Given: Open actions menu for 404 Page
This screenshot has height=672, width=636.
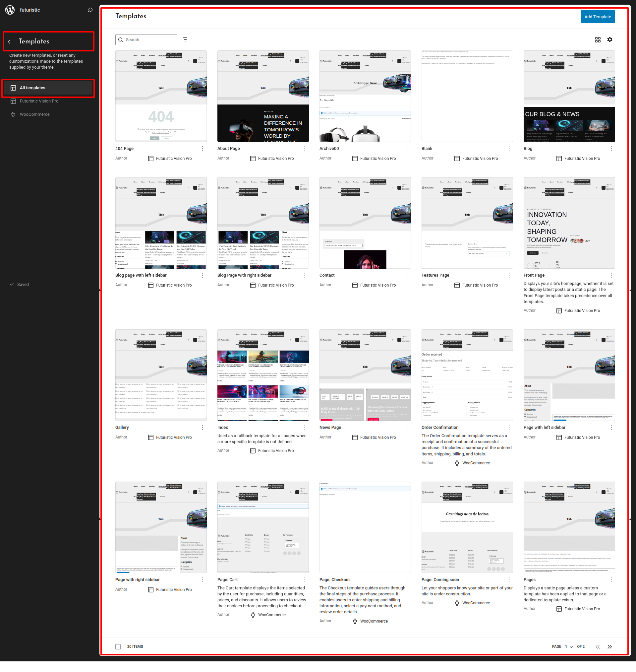Looking at the screenshot, I should point(203,149).
